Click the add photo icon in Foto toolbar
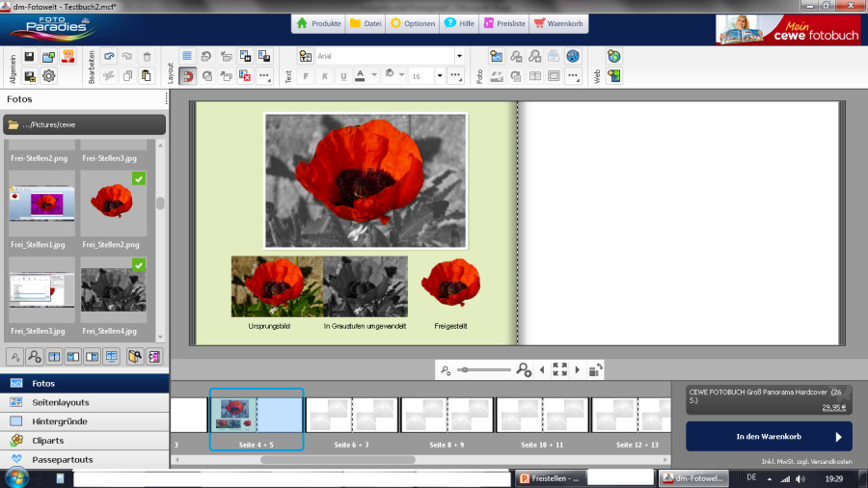Viewport: 868px width, 488px height. click(x=496, y=57)
